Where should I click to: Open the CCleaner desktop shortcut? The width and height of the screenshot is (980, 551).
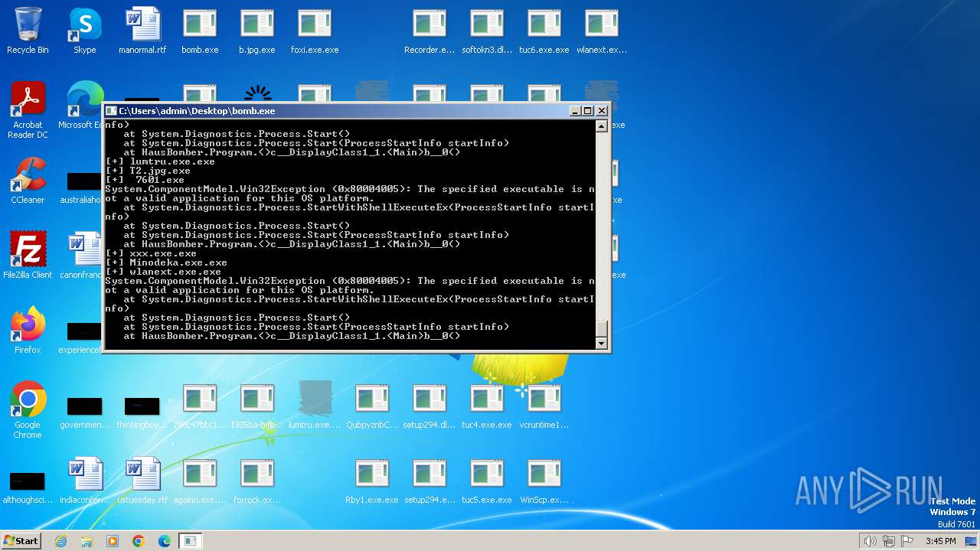pos(28,181)
